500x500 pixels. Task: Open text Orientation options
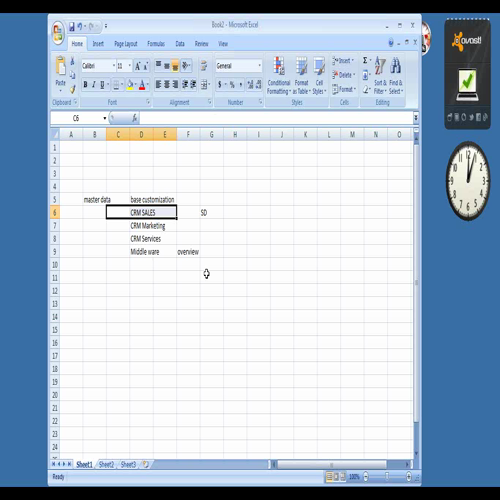(186, 65)
